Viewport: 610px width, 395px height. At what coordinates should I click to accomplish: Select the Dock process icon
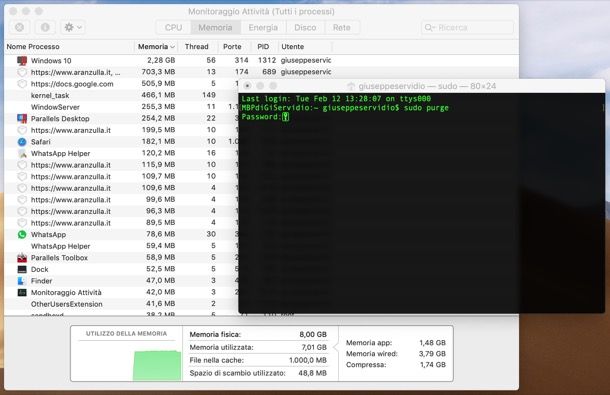pos(22,269)
